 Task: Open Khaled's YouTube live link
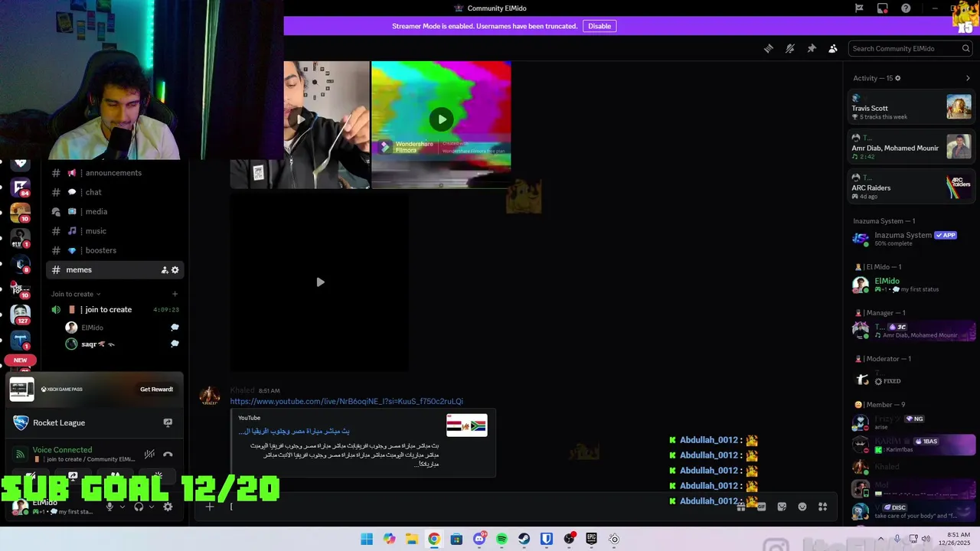coord(347,402)
